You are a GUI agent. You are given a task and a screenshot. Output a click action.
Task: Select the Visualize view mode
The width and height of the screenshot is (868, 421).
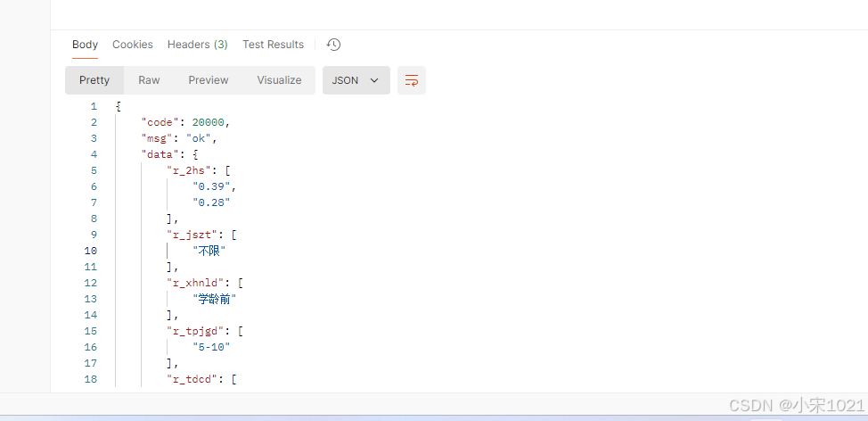(x=279, y=80)
